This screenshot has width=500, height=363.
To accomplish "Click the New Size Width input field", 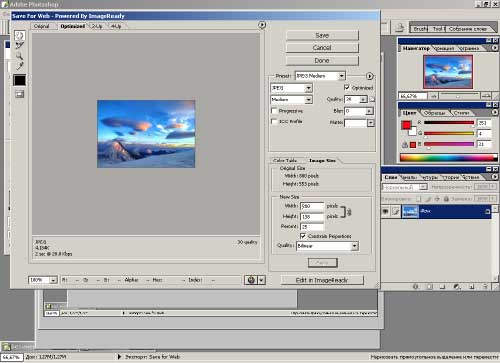I will pyautogui.click(x=312, y=206).
